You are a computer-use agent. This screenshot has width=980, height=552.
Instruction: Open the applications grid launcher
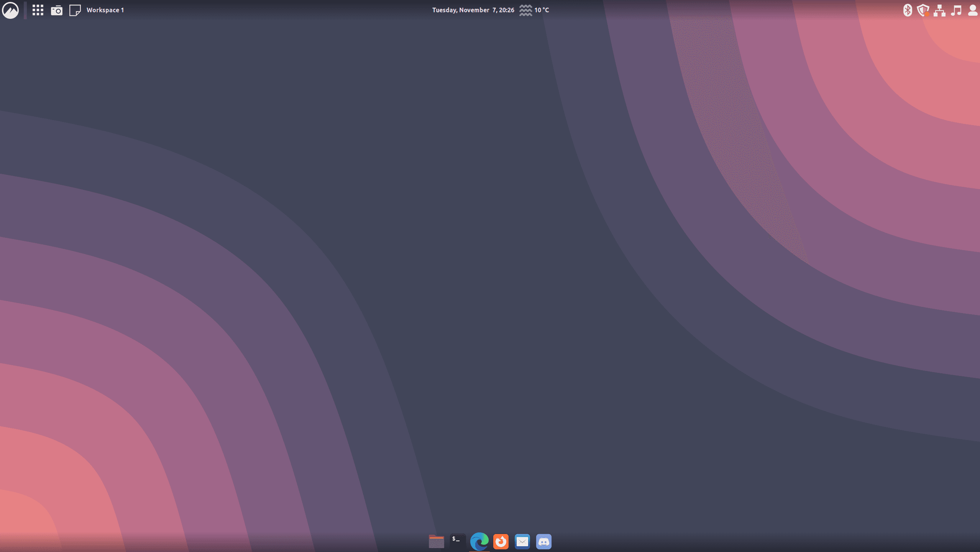(x=38, y=10)
